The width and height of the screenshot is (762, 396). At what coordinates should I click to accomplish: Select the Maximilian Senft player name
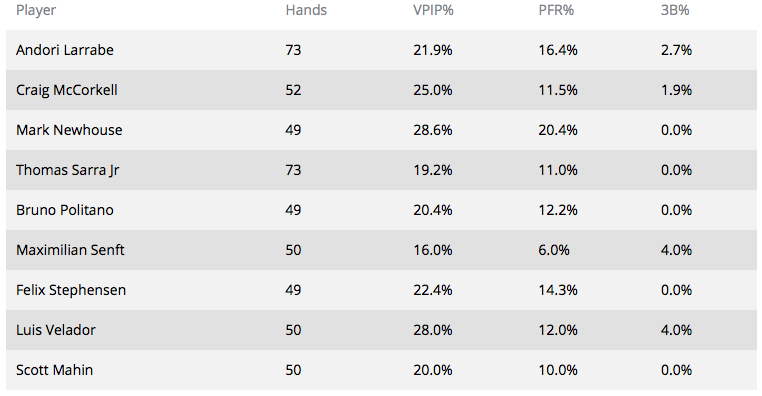click(70, 250)
